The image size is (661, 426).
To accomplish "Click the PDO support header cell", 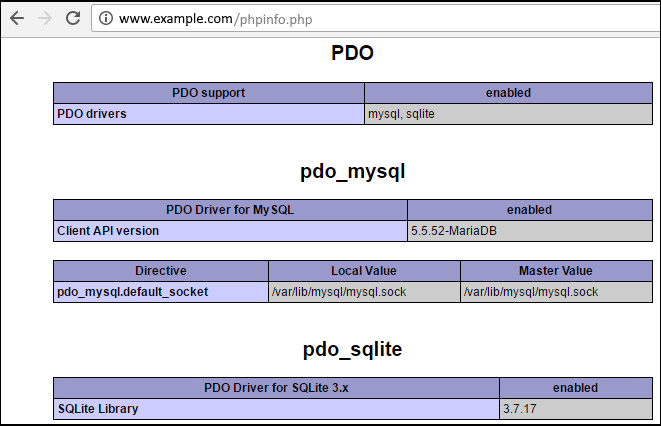I will coord(209,93).
